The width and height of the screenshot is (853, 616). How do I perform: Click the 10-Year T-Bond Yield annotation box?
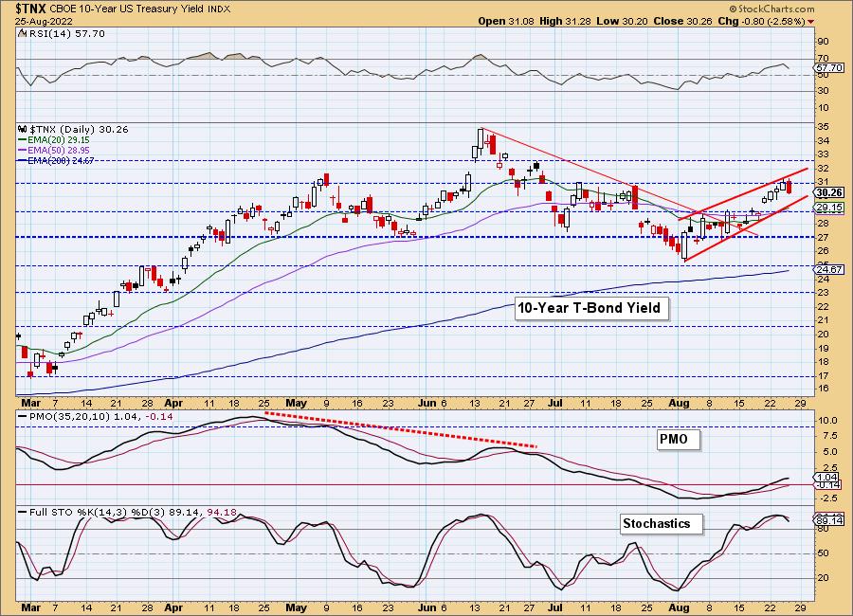click(591, 308)
